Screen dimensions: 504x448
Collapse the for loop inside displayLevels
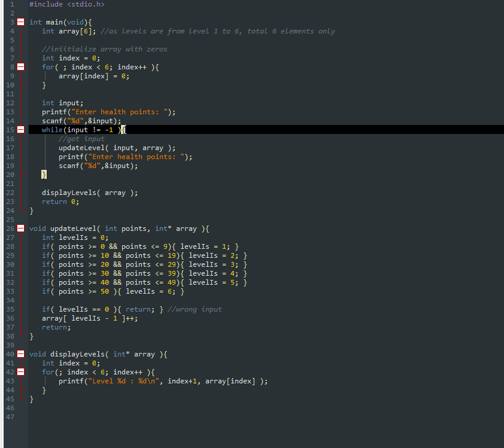[x=20, y=372]
